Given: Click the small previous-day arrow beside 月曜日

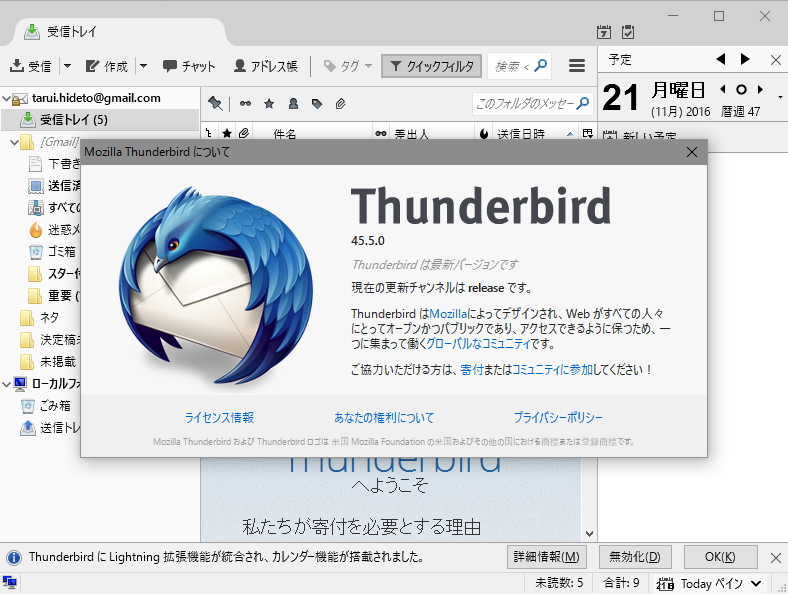Looking at the screenshot, I should coord(723,89).
